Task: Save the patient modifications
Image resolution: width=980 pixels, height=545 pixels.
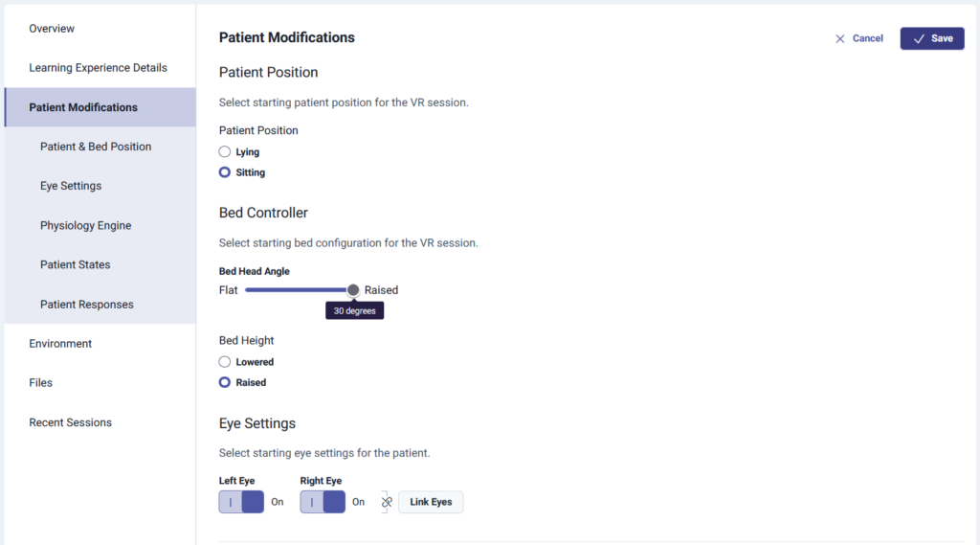Action: tap(932, 38)
